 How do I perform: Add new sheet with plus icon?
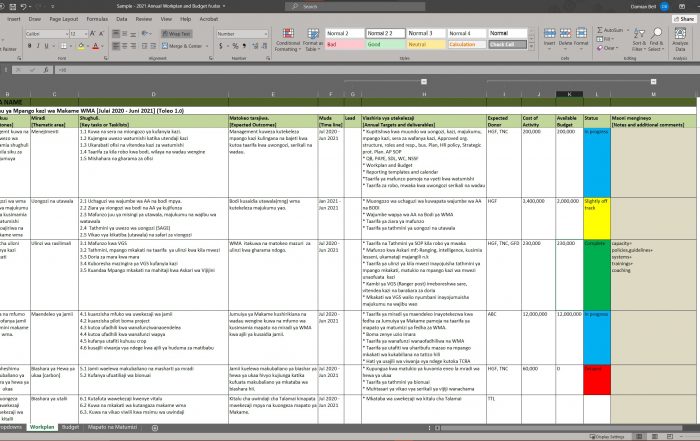155,428
